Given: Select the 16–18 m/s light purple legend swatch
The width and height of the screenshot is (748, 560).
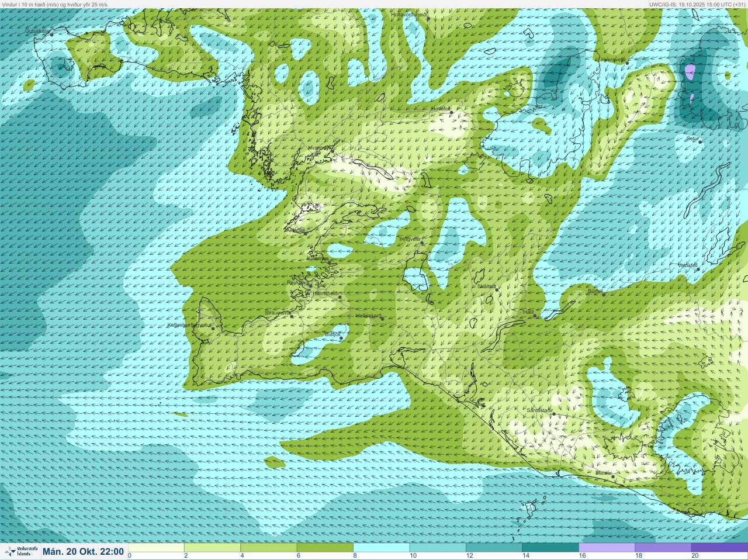Looking at the screenshot, I should point(607,548).
